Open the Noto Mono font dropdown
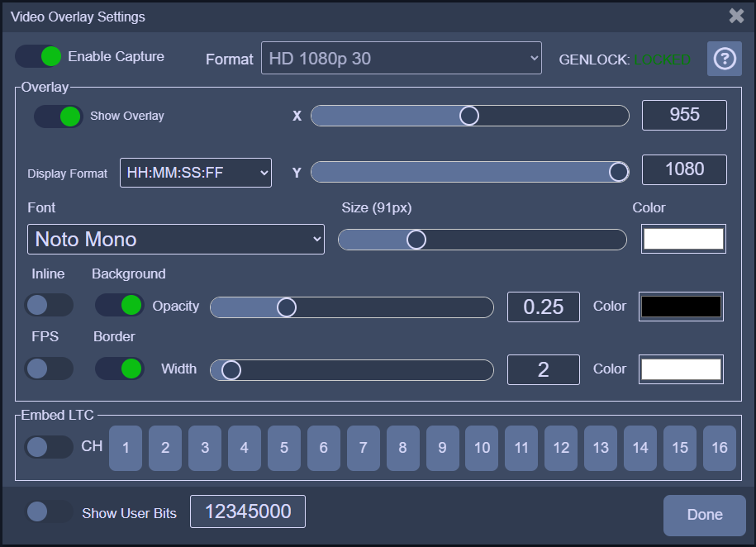 pyautogui.click(x=176, y=240)
